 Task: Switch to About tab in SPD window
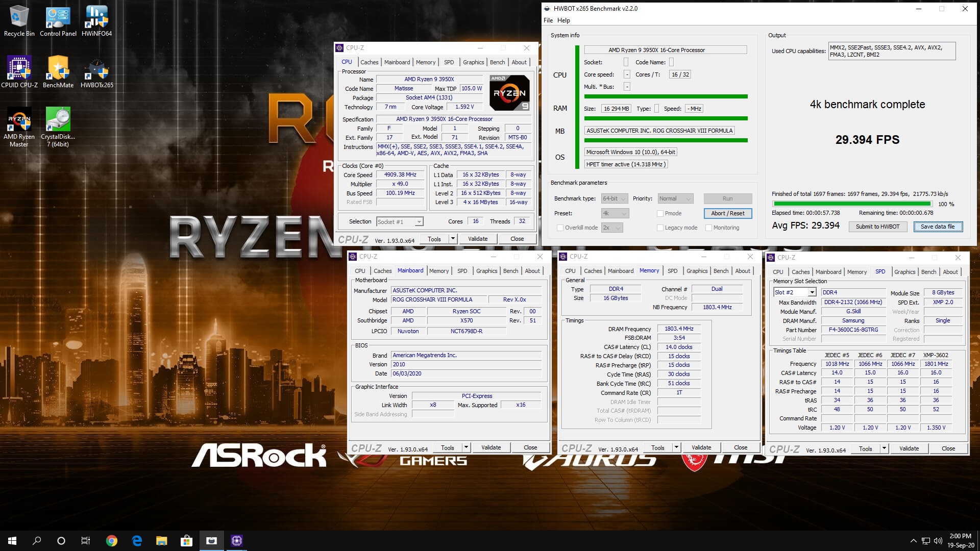click(950, 272)
